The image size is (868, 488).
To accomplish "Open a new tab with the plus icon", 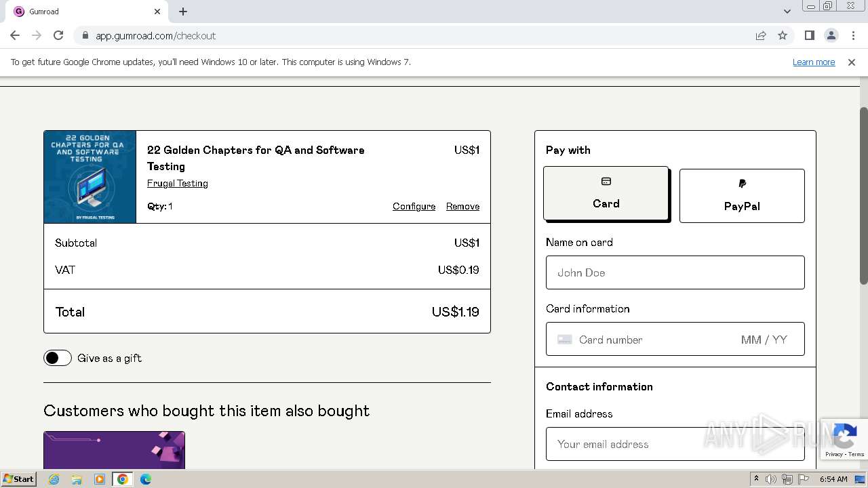I will (183, 12).
